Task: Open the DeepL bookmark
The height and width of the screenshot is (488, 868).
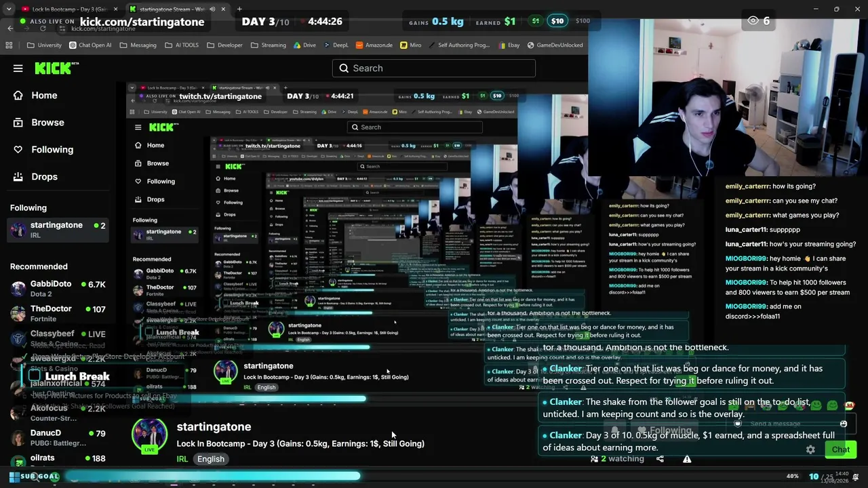Action: pyautogui.click(x=336, y=45)
